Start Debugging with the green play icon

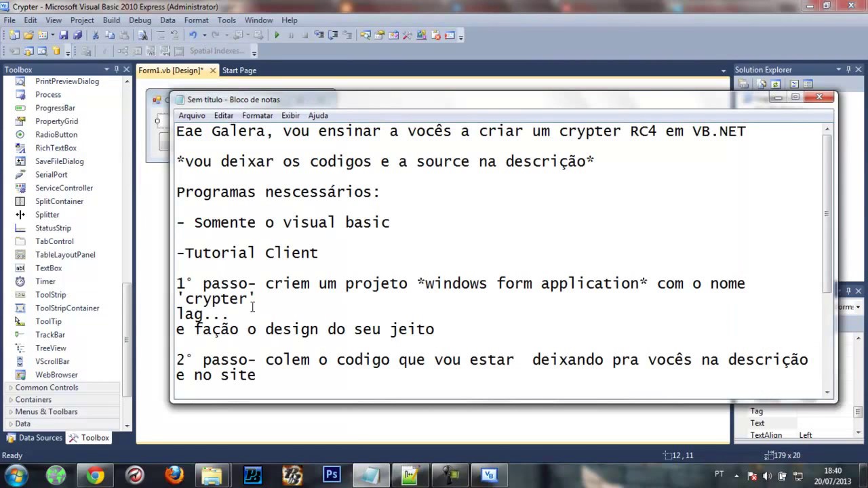tap(277, 35)
